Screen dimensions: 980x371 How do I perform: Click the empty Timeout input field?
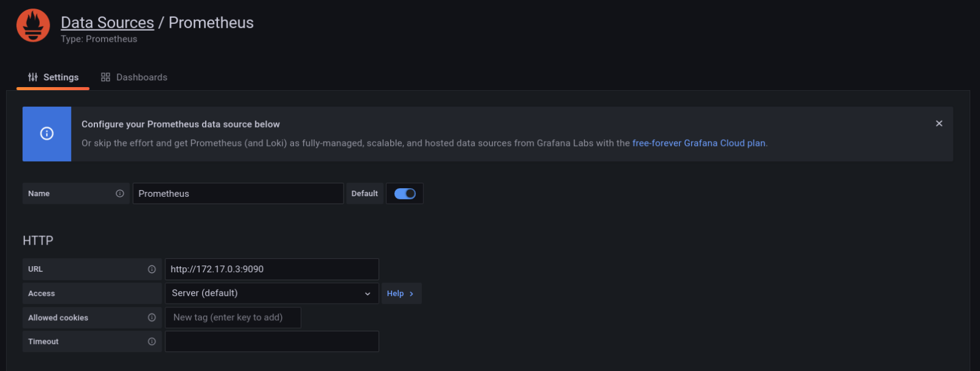pos(272,342)
